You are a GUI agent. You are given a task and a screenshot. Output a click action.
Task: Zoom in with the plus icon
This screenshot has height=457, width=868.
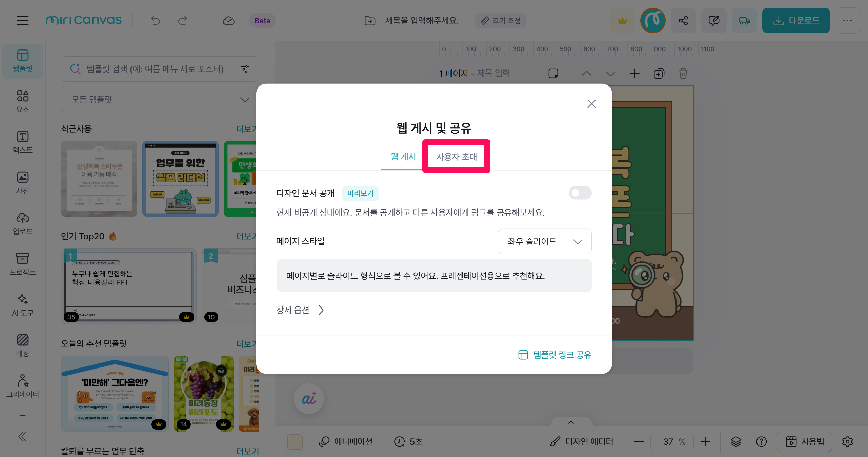coord(705,442)
